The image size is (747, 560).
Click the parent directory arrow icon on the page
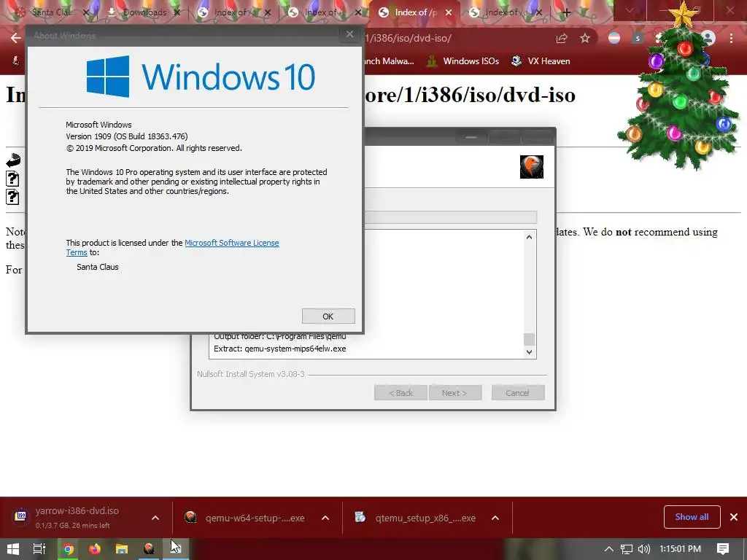coord(13,160)
